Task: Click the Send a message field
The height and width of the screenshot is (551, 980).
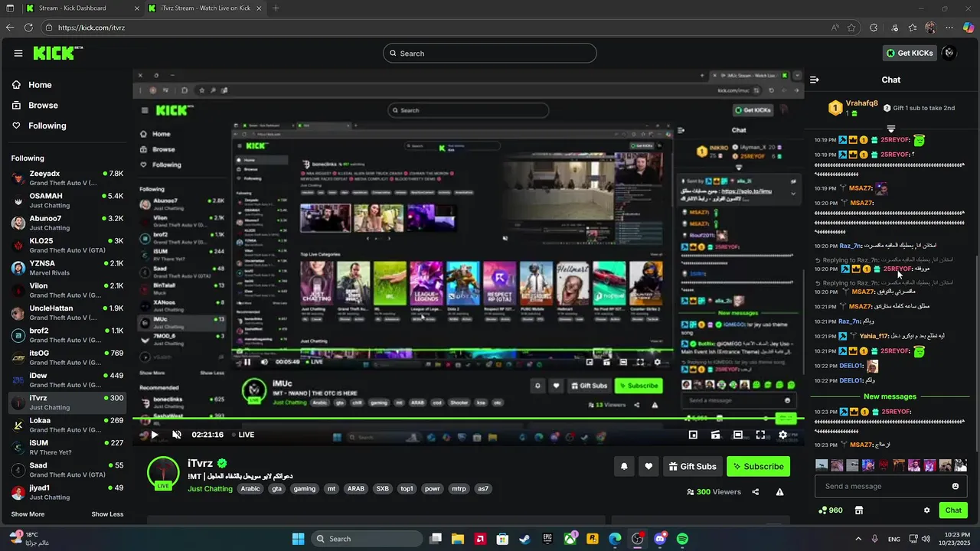Action: click(891, 486)
